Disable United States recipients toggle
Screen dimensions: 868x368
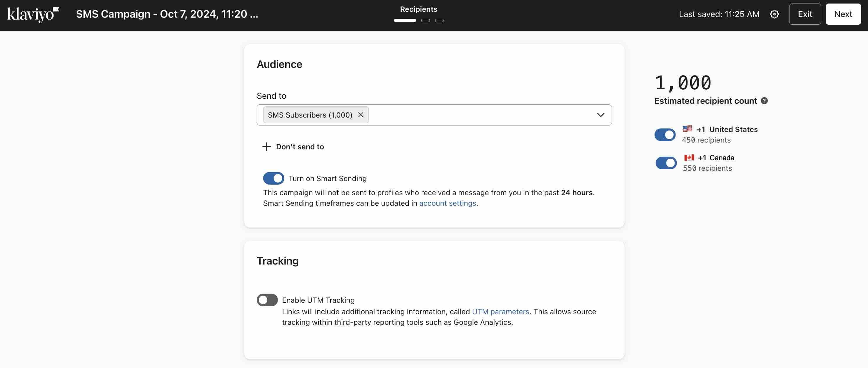pyautogui.click(x=665, y=135)
